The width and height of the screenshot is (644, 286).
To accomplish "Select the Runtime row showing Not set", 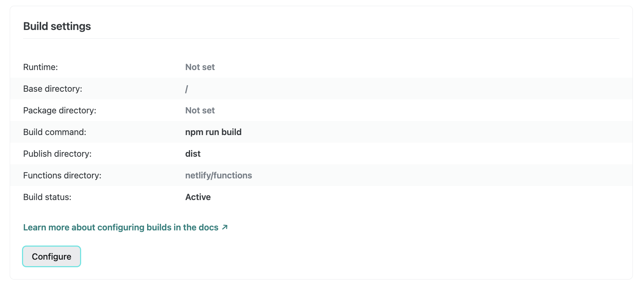I will [x=200, y=67].
